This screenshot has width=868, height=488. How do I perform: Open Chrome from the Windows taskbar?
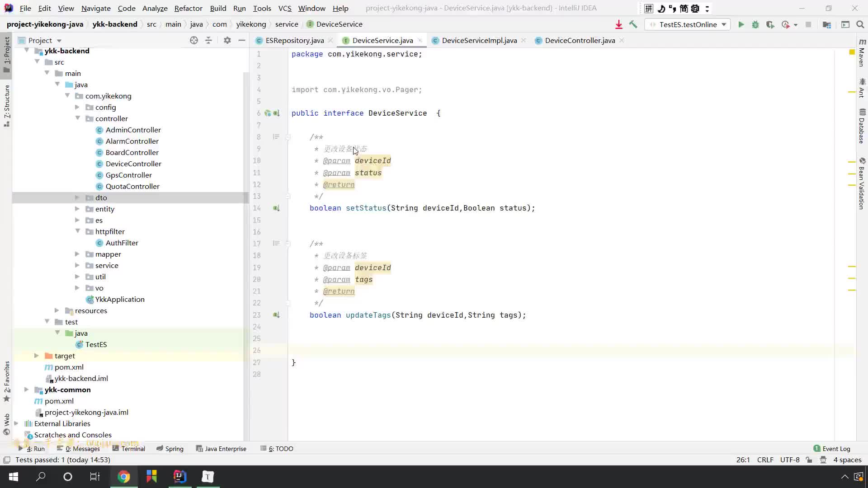point(124,477)
